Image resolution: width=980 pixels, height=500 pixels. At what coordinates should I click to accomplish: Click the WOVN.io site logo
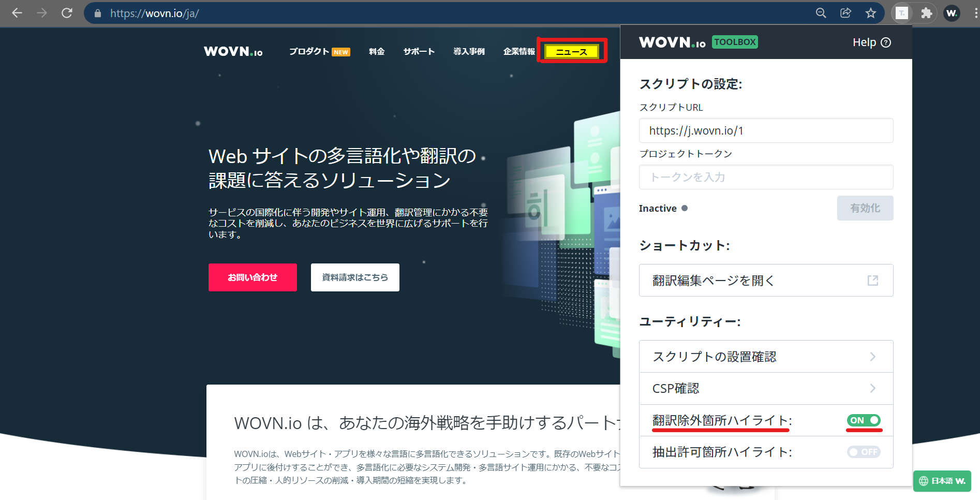pyautogui.click(x=233, y=52)
